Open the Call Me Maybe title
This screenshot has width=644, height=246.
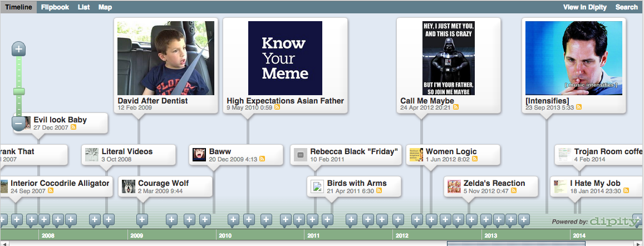coord(427,101)
